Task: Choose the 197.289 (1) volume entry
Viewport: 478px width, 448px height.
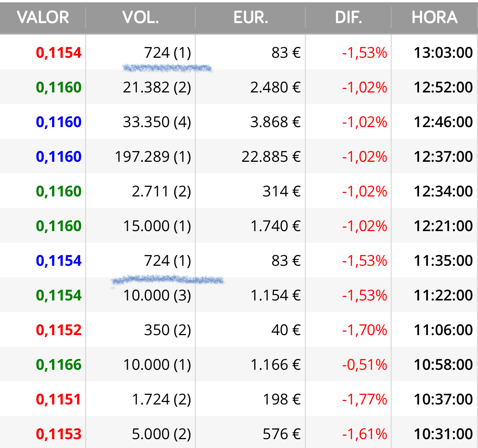Action: [153, 157]
